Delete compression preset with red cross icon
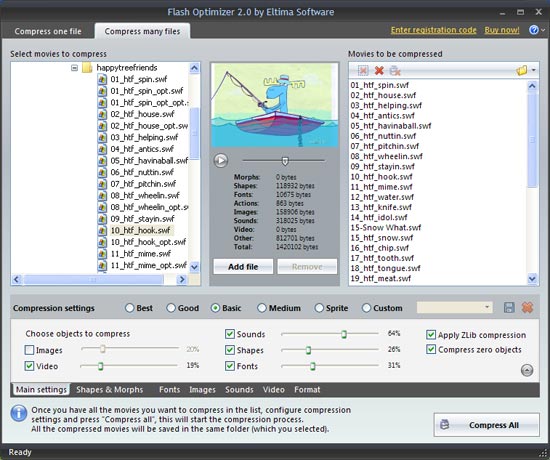Image resolution: width=550 pixels, height=460 pixels. pyautogui.click(x=528, y=308)
